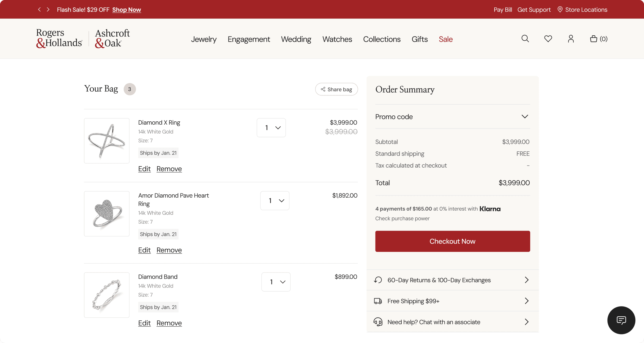The image size is (644, 343).
Task: Open quantity dropdown for Diamond X Ring
Action: (x=271, y=128)
